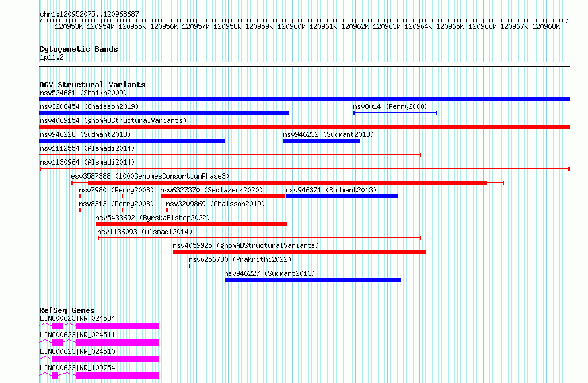The width and height of the screenshot is (588, 383).
Task: Click the nsv8313 (Perry2008) red feature
Action: click(101, 210)
